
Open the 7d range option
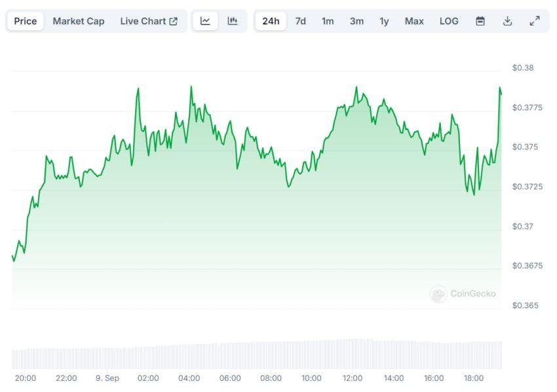pos(300,20)
